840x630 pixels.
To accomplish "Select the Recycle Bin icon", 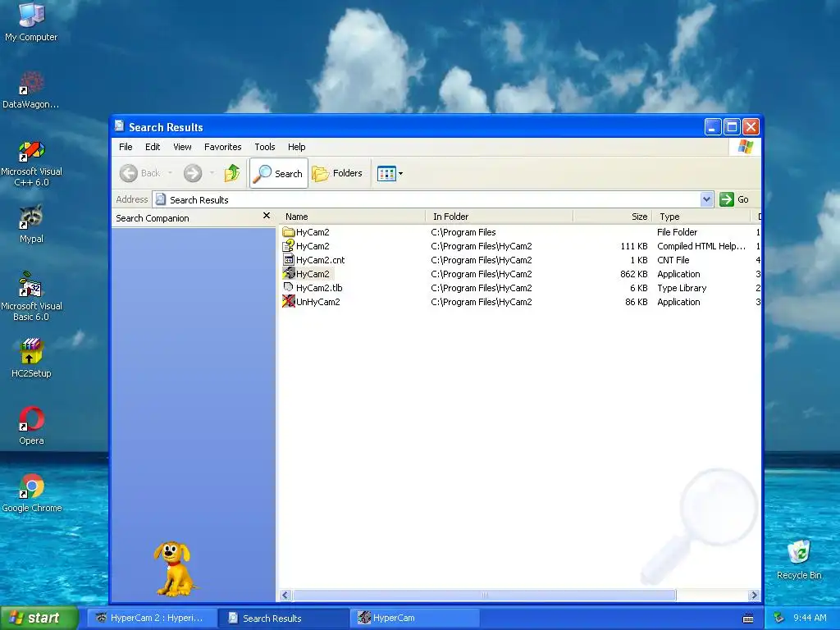I will click(799, 559).
